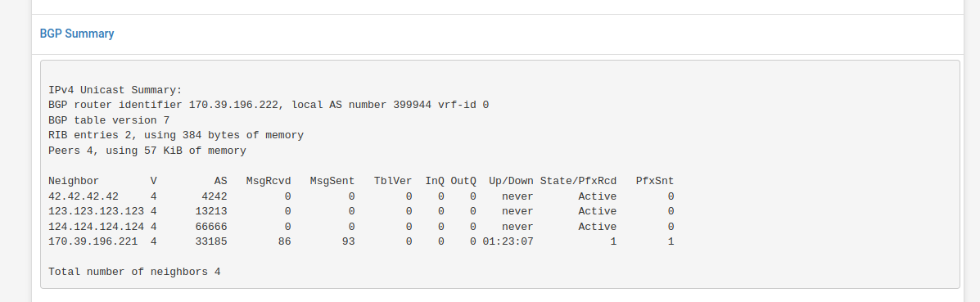Click the MsgRcvd column header
Viewport: 980px width, 302px height.
pyautogui.click(x=268, y=181)
